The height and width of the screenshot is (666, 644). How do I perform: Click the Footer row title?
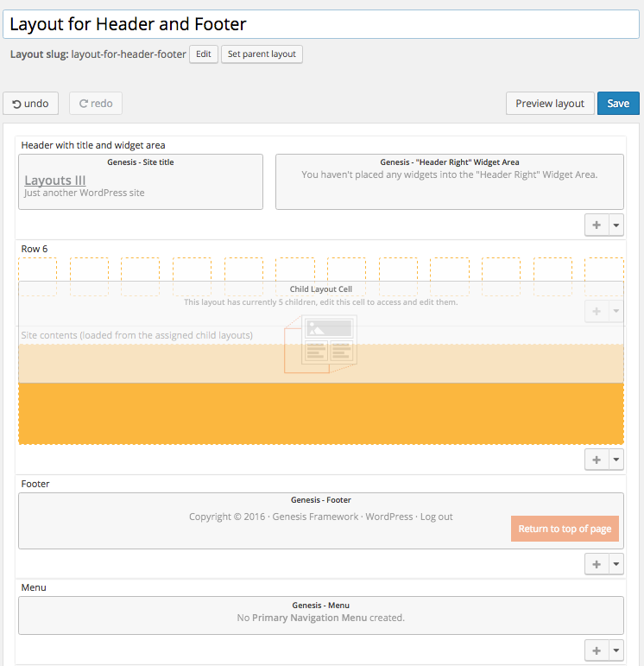[x=35, y=484]
